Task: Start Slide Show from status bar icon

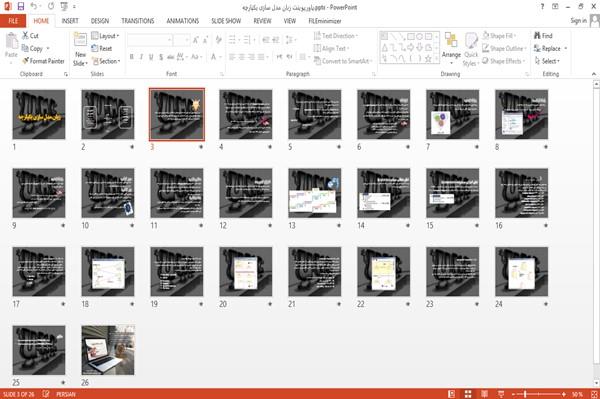Action: (501, 394)
